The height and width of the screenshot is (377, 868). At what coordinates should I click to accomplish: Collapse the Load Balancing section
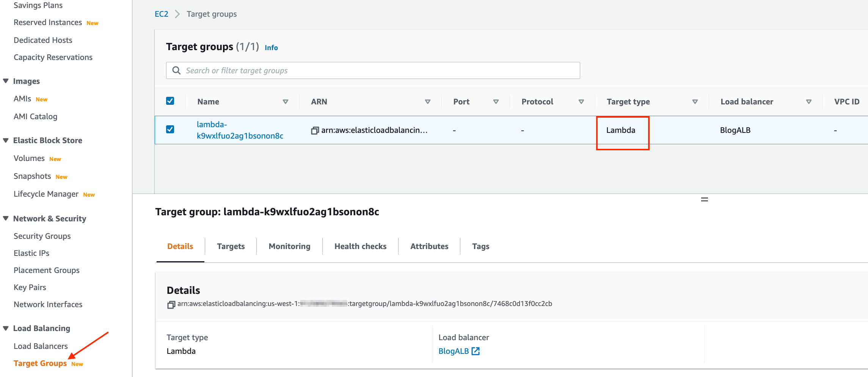click(x=6, y=328)
